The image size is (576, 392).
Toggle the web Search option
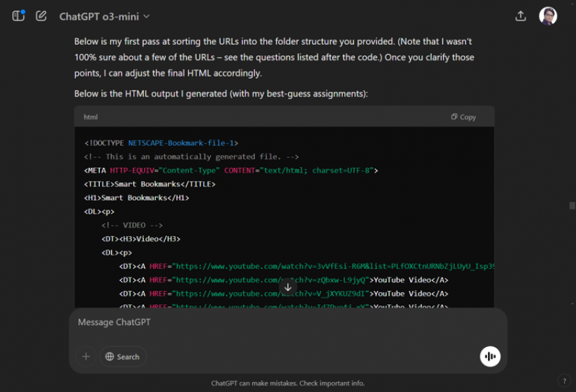pyautogui.click(x=123, y=357)
